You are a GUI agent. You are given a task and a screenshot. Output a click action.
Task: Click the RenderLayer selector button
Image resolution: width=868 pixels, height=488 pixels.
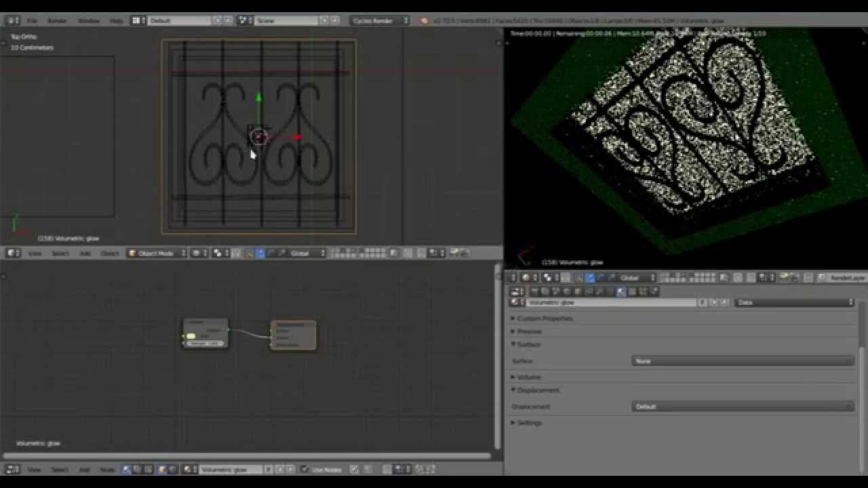842,277
